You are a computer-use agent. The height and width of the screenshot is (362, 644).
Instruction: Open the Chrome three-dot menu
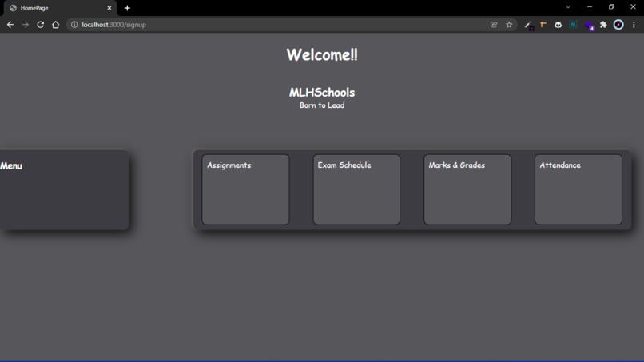634,25
